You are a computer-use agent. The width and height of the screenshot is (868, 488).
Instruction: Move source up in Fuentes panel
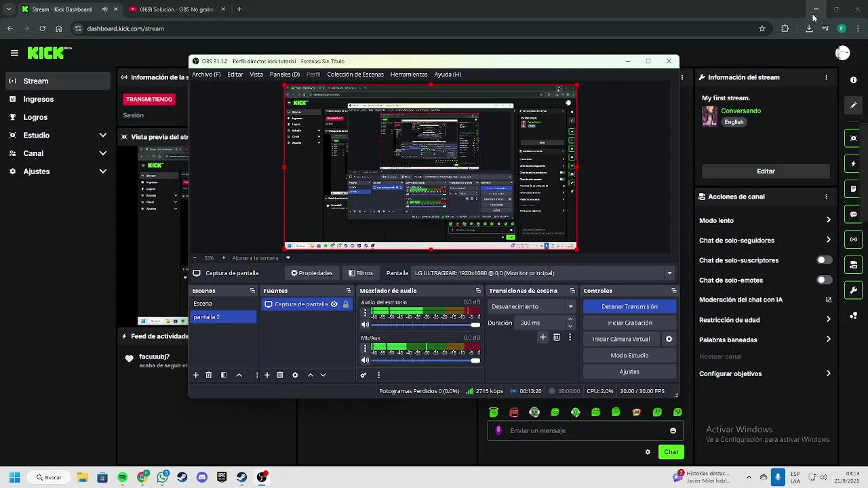point(311,375)
